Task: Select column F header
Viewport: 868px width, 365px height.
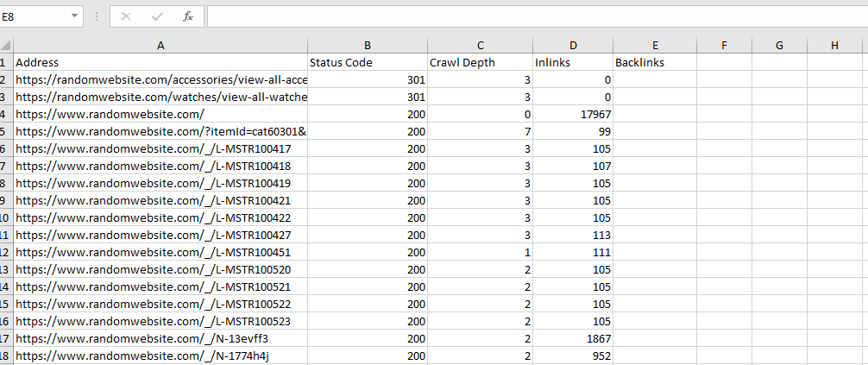Action: click(724, 46)
